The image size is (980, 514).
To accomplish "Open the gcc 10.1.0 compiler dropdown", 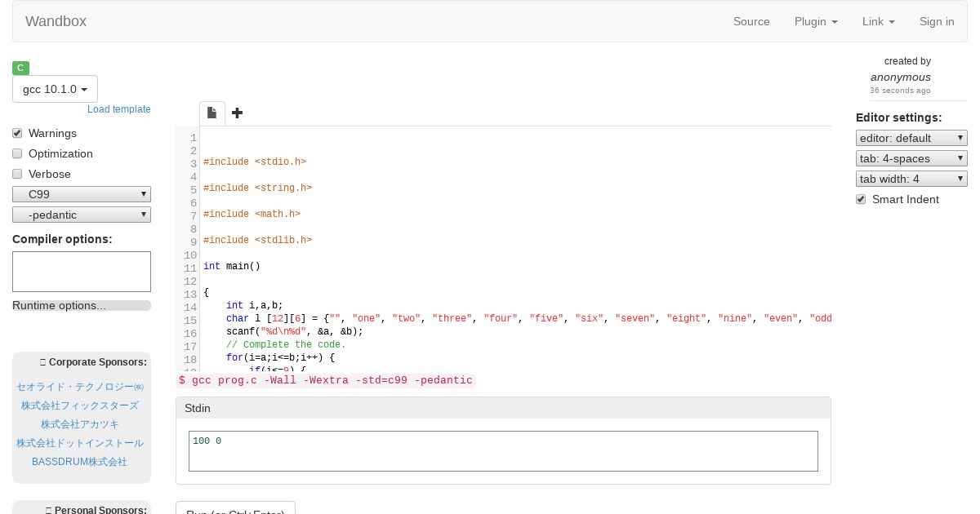I will pos(55,89).
